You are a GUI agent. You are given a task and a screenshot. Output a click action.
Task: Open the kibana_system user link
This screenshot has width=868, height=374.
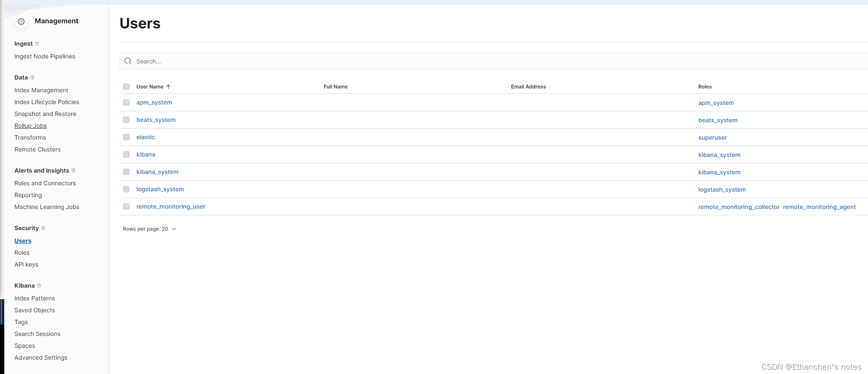(157, 172)
